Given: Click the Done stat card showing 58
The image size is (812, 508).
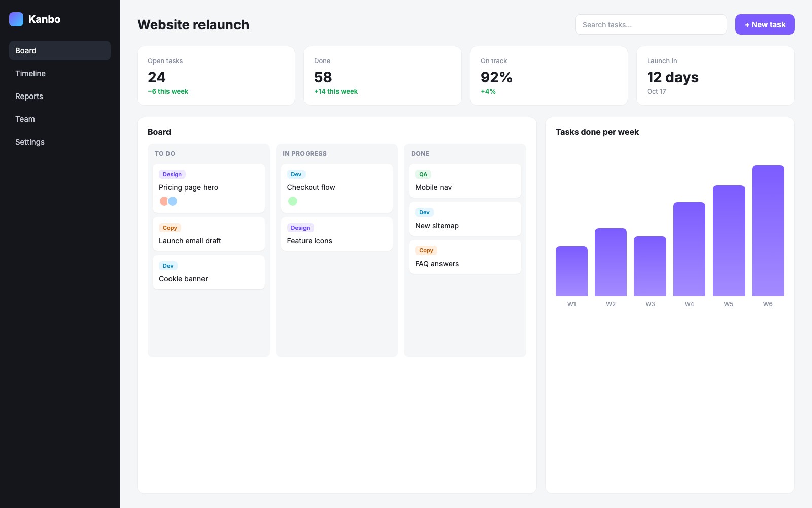Looking at the screenshot, I should point(383,76).
